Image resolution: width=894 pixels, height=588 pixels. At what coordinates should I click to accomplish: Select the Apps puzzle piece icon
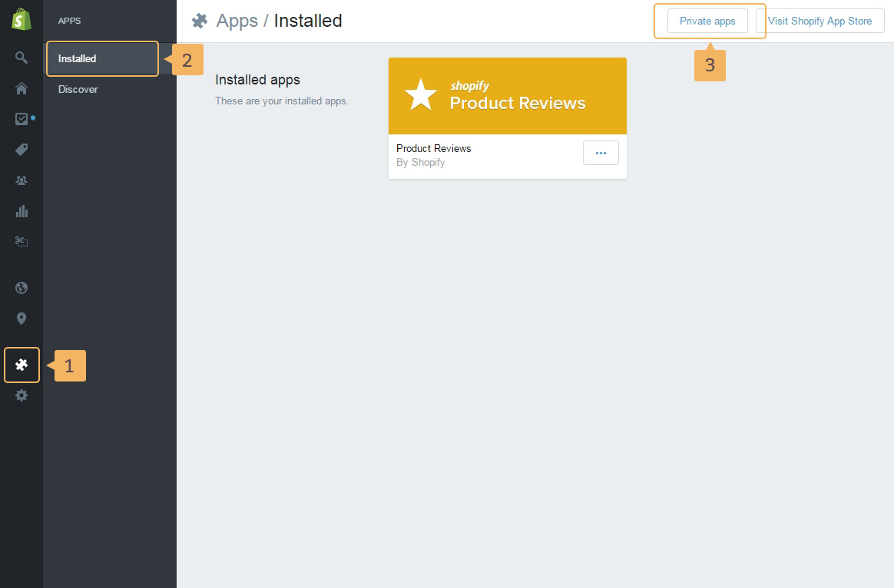pos(22,365)
